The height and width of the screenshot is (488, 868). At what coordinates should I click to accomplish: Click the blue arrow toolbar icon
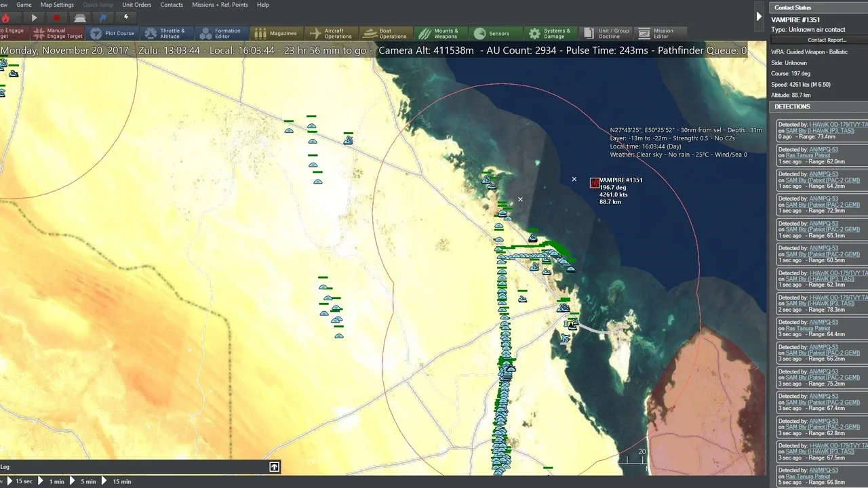[x=103, y=18]
